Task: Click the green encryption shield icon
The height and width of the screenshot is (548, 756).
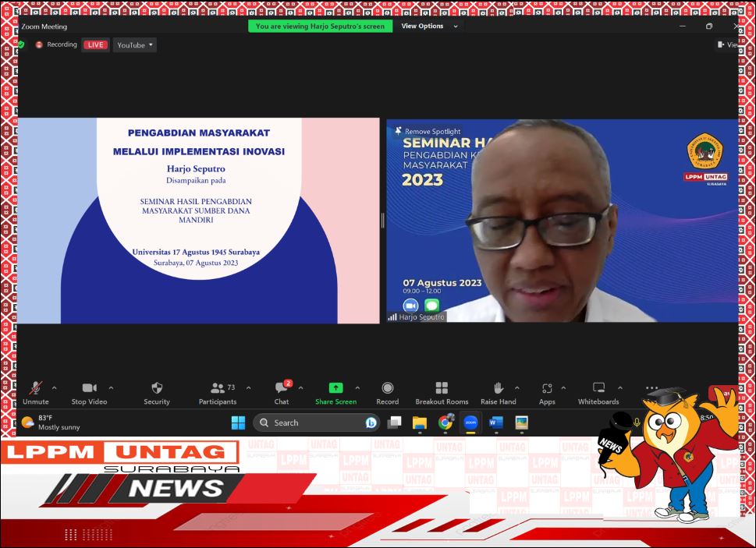Action: pos(21,44)
